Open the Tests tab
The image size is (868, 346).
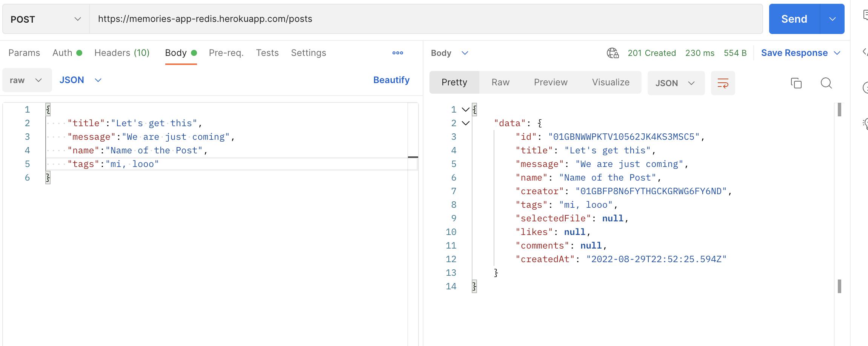point(267,53)
